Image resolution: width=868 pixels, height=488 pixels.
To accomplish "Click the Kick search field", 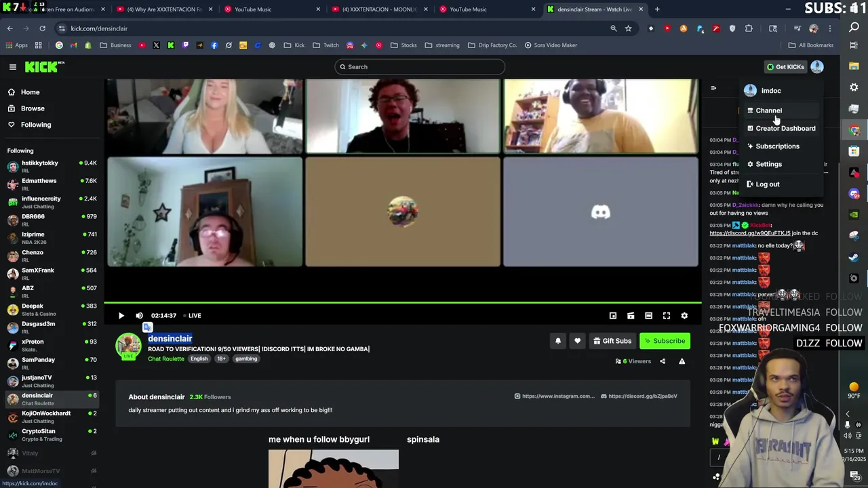I will point(419,66).
